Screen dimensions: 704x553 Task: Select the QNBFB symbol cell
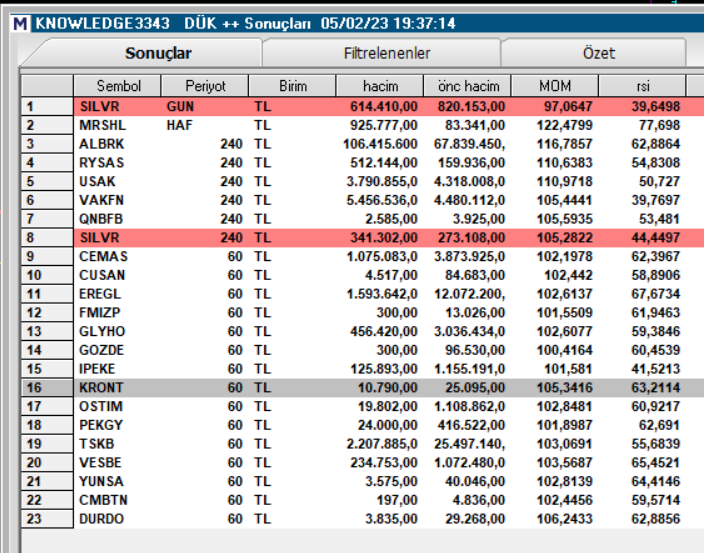[x=101, y=219]
